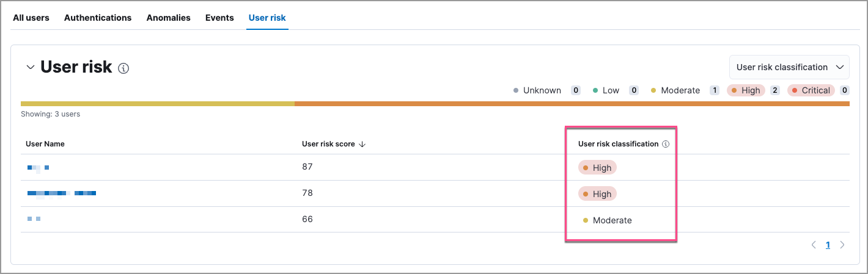Select the User risk tab
The height and width of the screenshot is (274, 868).
[x=267, y=18]
